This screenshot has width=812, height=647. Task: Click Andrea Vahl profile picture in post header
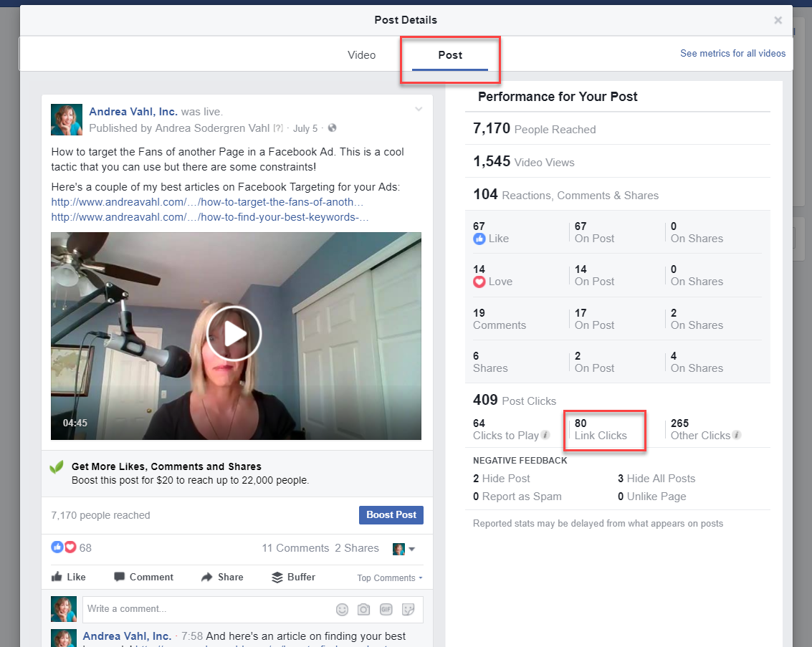[66, 120]
